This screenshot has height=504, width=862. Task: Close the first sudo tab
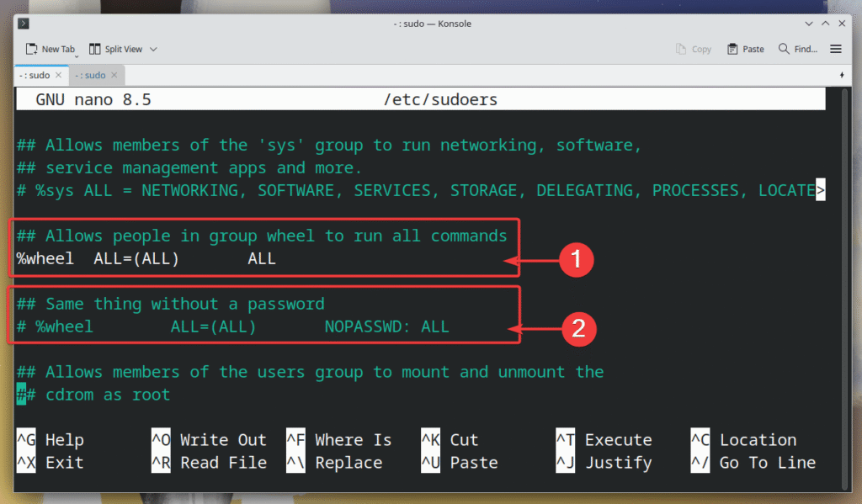pyautogui.click(x=57, y=76)
